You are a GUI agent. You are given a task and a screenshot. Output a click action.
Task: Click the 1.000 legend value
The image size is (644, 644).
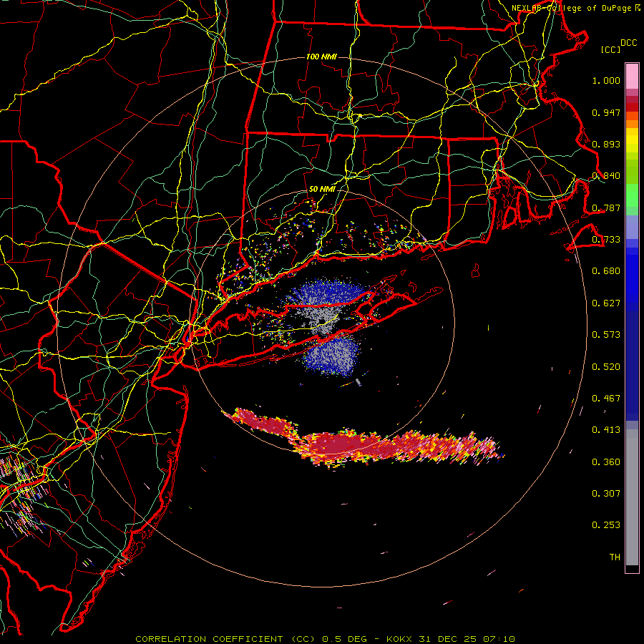[606, 80]
